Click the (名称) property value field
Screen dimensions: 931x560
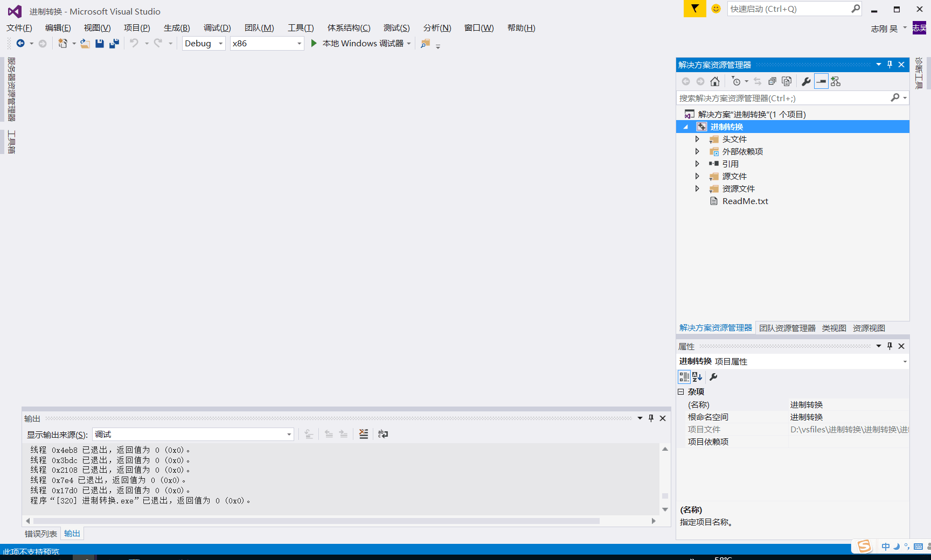[x=849, y=404]
